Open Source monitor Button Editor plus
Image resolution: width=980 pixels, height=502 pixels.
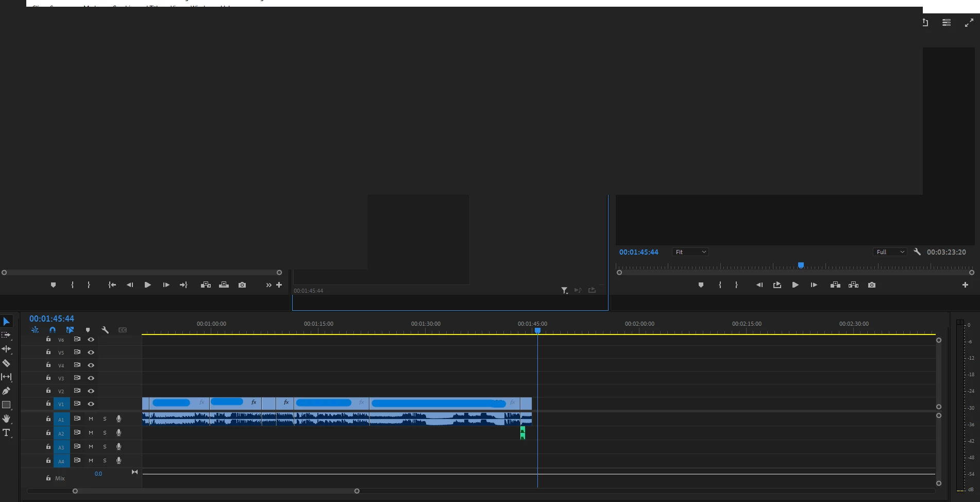(279, 285)
